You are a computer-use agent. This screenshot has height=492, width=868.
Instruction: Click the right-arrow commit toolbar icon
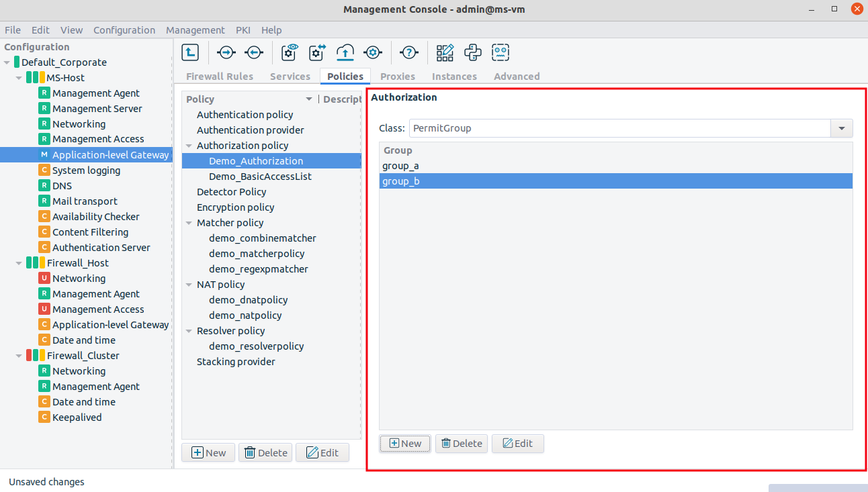click(226, 52)
